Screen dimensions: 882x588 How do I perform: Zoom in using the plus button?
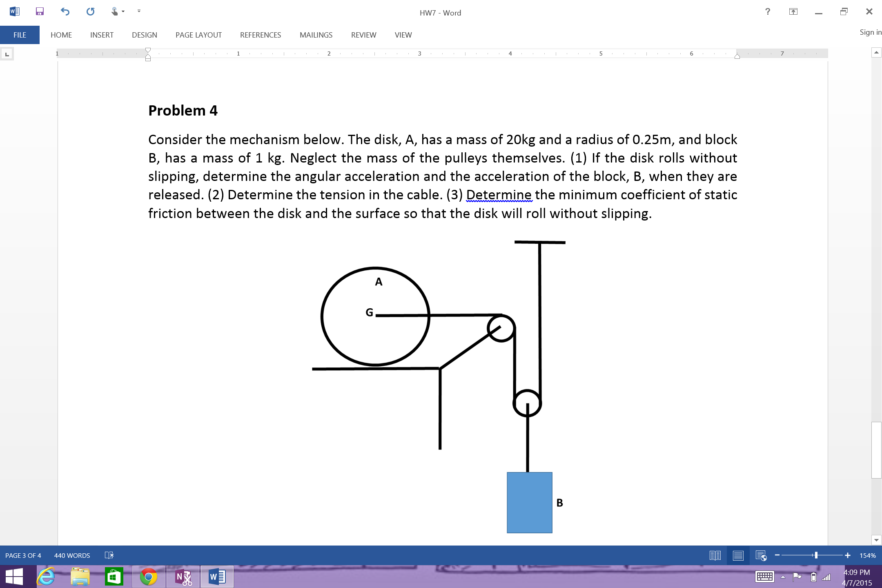click(x=847, y=555)
